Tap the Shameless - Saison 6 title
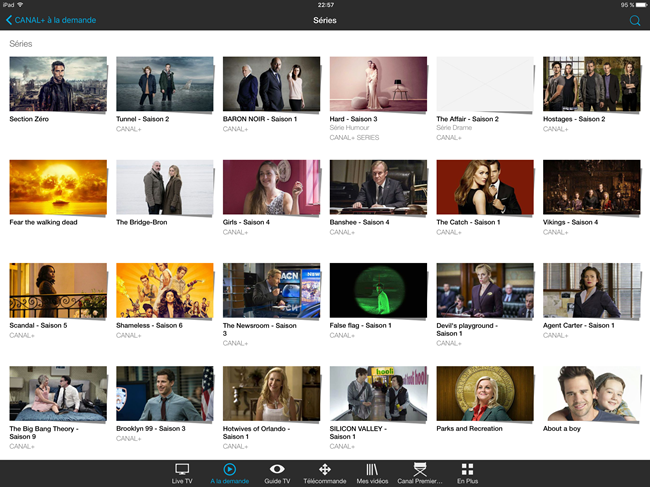The image size is (650, 487). point(149,325)
